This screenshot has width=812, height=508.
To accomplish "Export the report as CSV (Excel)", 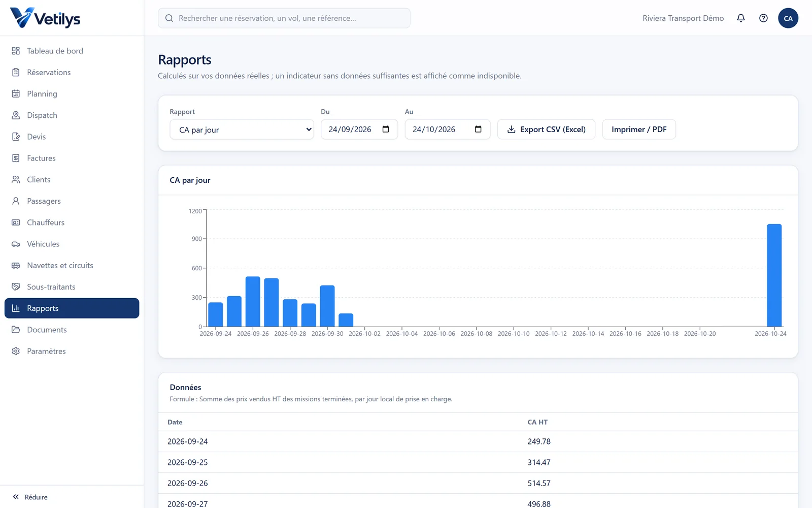I will [546, 130].
